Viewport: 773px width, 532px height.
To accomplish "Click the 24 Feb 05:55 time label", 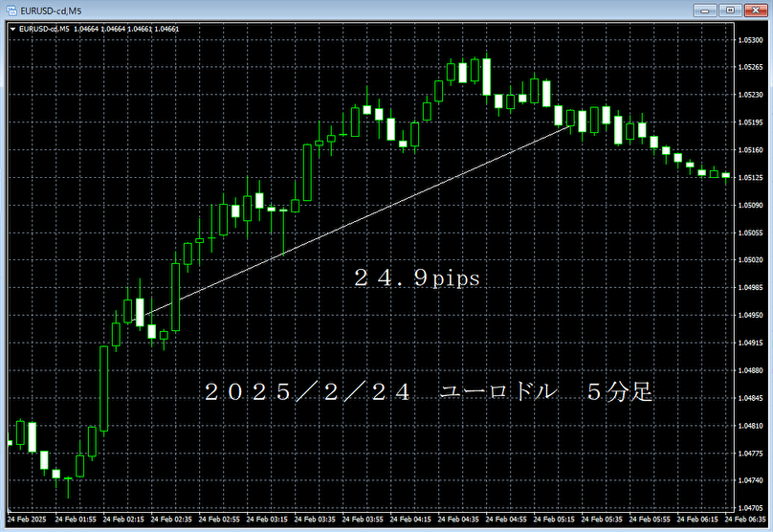I will [x=650, y=520].
